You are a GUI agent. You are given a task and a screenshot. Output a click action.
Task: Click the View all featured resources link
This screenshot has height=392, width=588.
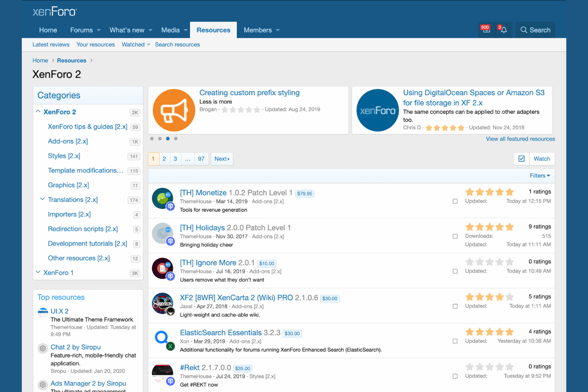tap(520, 139)
